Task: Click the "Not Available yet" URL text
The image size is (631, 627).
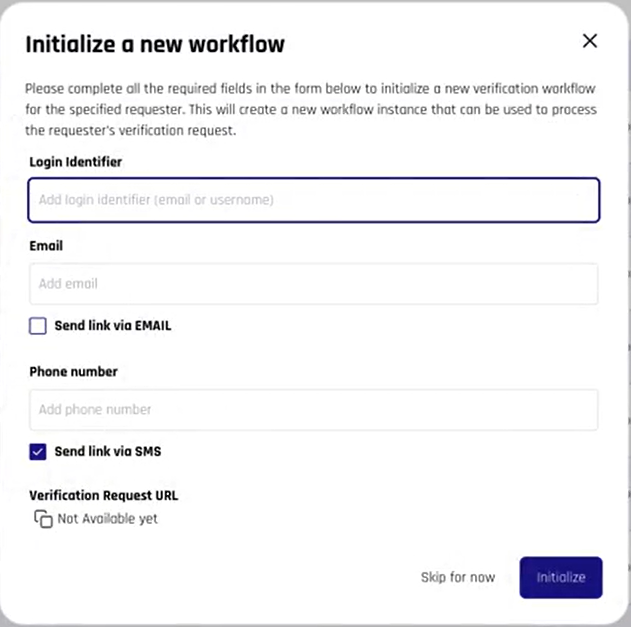Action: click(x=107, y=519)
